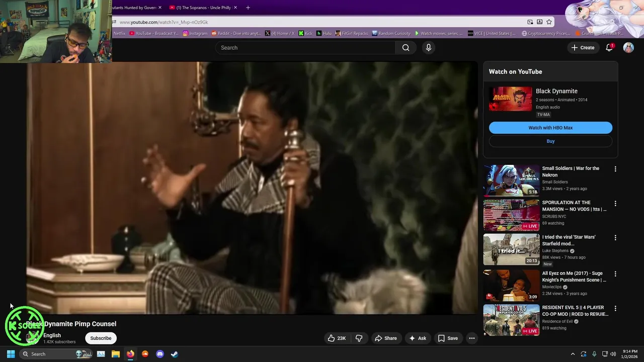The width and height of the screenshot is (644, 362).
Task: Open Kick bookmark
Action: pyautogui.click(x=305, y=33)
